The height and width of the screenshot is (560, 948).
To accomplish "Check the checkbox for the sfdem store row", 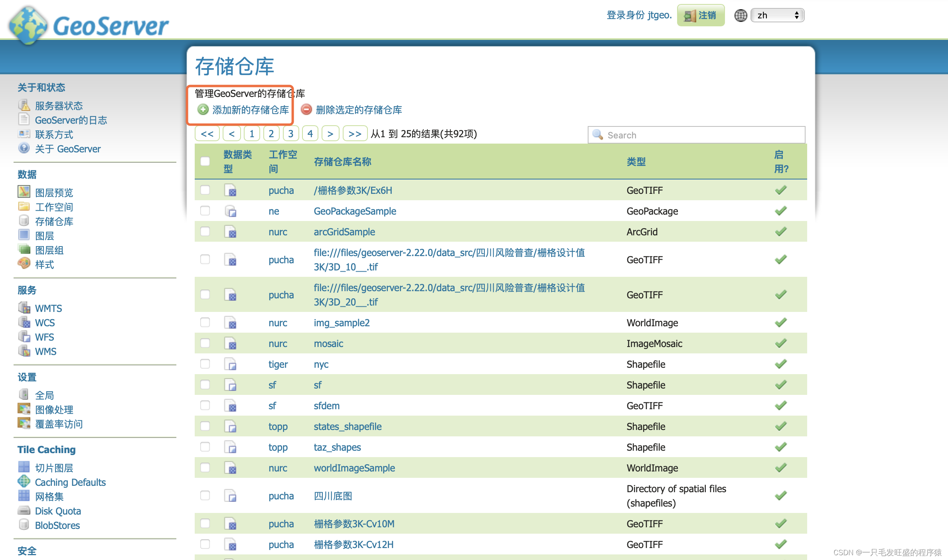I will click(205, 405).
